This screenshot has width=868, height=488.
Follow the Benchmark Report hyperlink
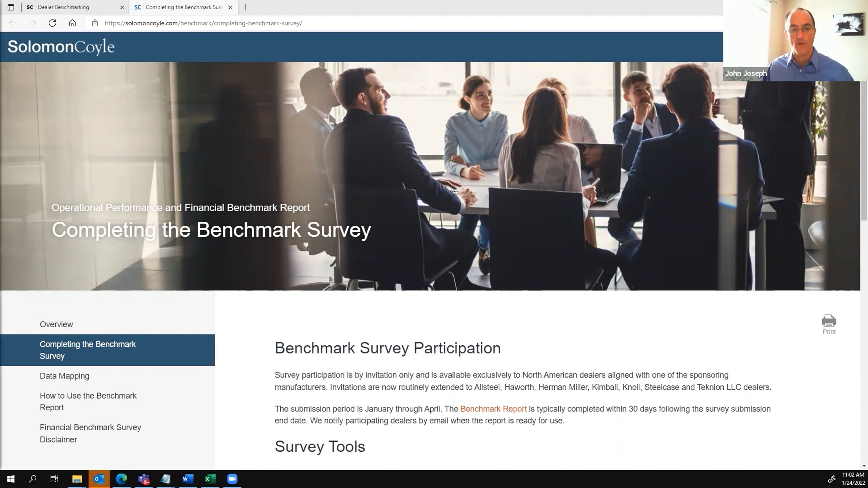click(x=493, y=409)
